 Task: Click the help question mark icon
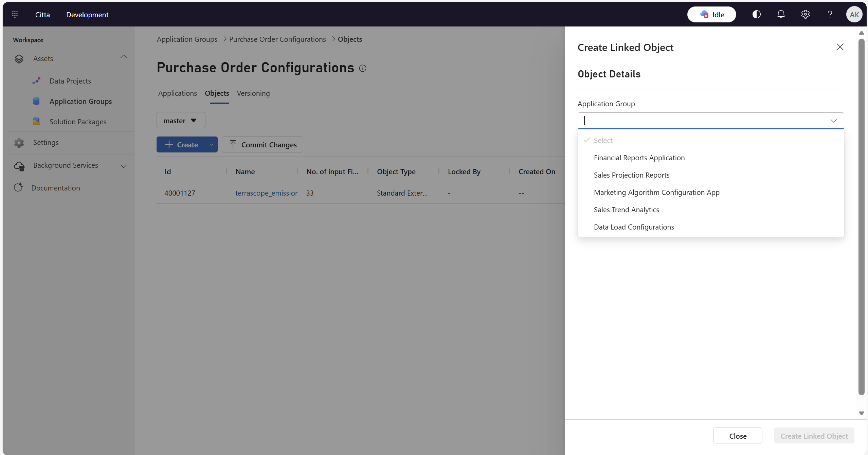point(830,14)
